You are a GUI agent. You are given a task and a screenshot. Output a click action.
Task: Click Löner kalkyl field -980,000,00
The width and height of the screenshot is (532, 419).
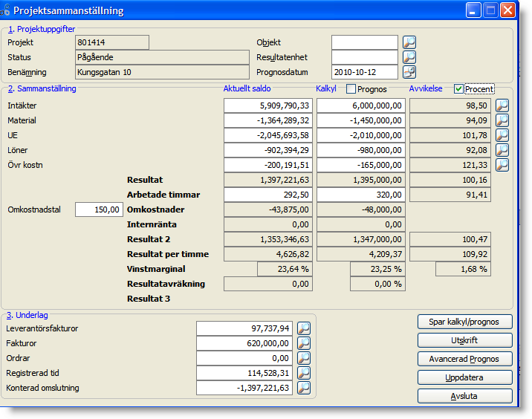pos(361,150)
